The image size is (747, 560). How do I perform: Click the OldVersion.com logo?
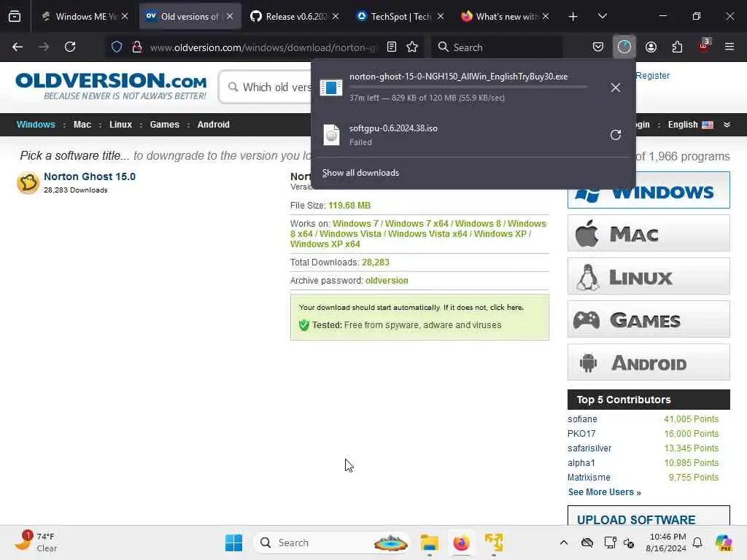[111, 86]
